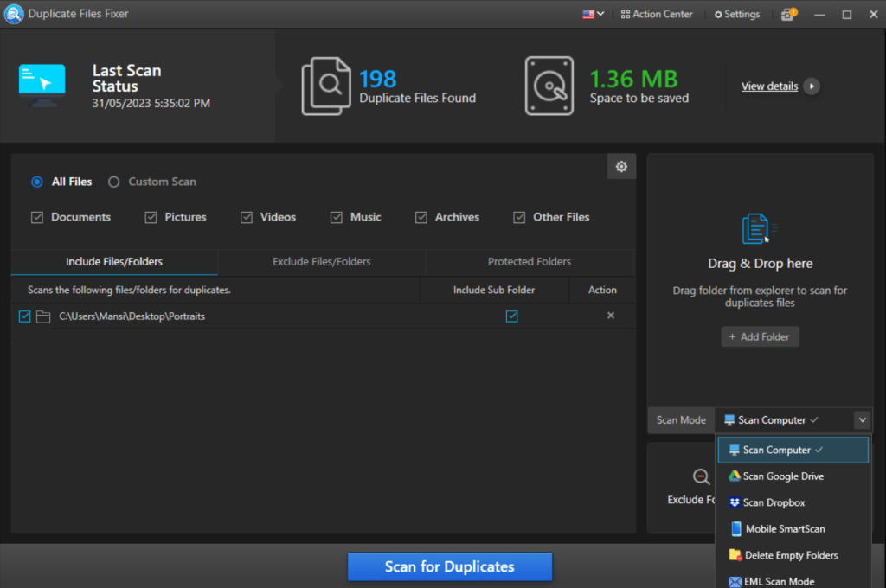This screenshot has width=886, height=588.
Task: Open scan settings gear in file panel
Action: [621, 167]
